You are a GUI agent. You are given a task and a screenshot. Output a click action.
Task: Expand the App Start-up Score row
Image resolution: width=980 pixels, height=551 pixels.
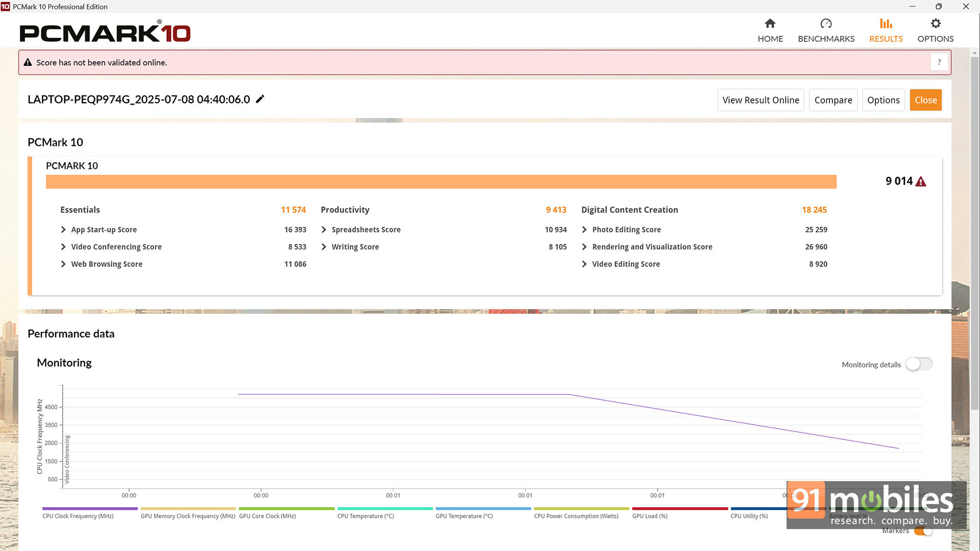(x=63, y=230)
